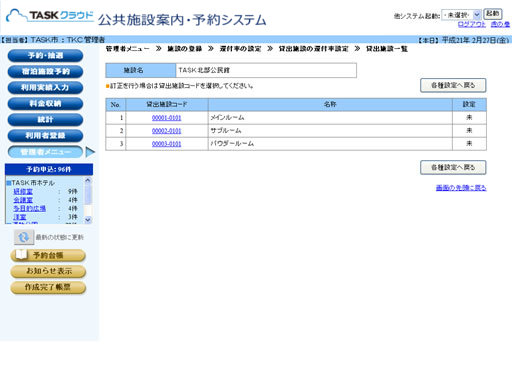Click the 設定 column header
This screenshot has height=384, width=512.
click(469, 105)
